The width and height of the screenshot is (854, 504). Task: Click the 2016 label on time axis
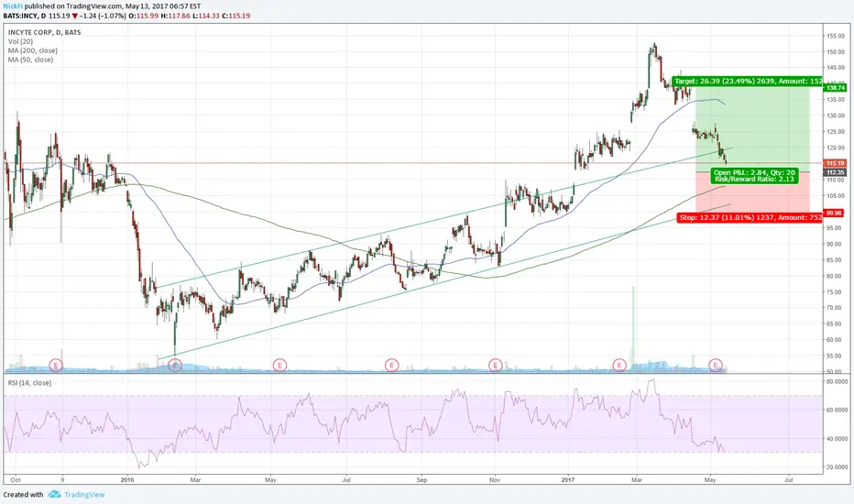(127, 480)
